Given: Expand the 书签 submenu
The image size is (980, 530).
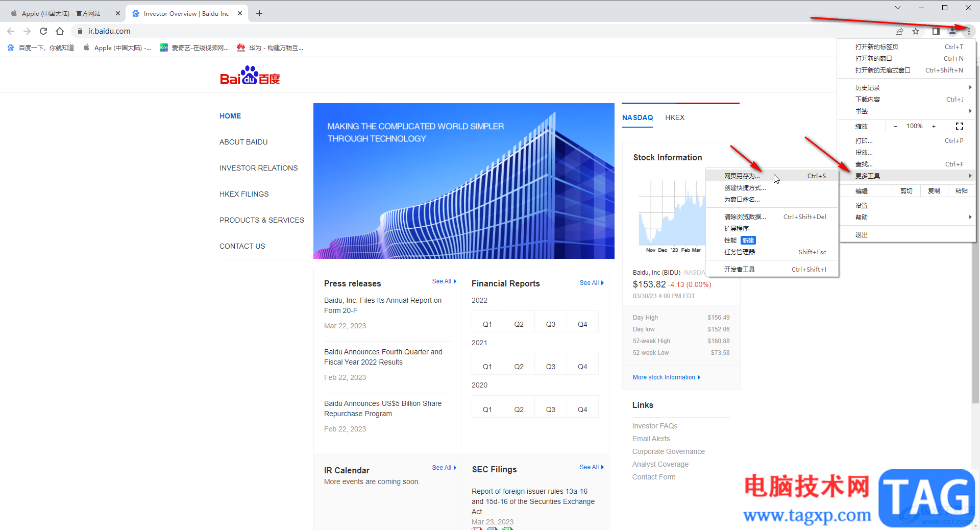Looking at the screenshot, I should 906,111.
